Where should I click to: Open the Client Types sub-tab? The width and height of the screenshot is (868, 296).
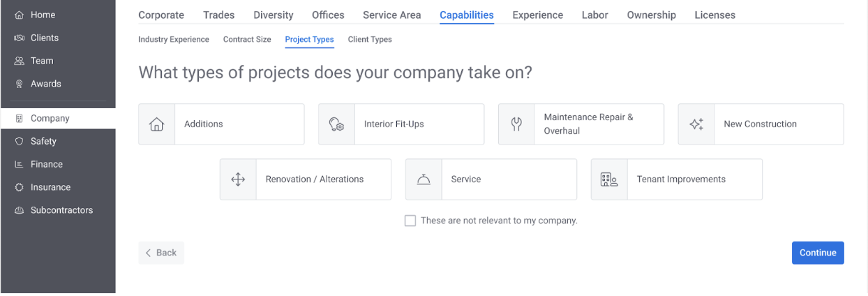pyautogui.click(x=370, y=40)
